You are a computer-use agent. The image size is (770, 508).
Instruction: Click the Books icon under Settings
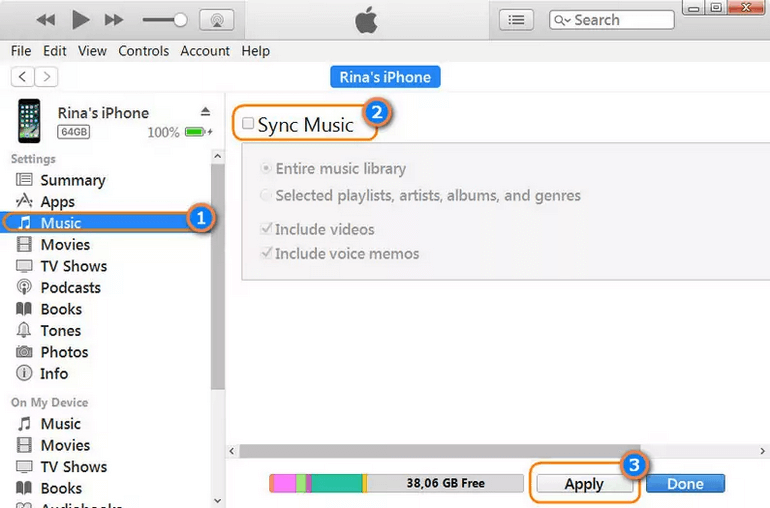pos(24,309)
